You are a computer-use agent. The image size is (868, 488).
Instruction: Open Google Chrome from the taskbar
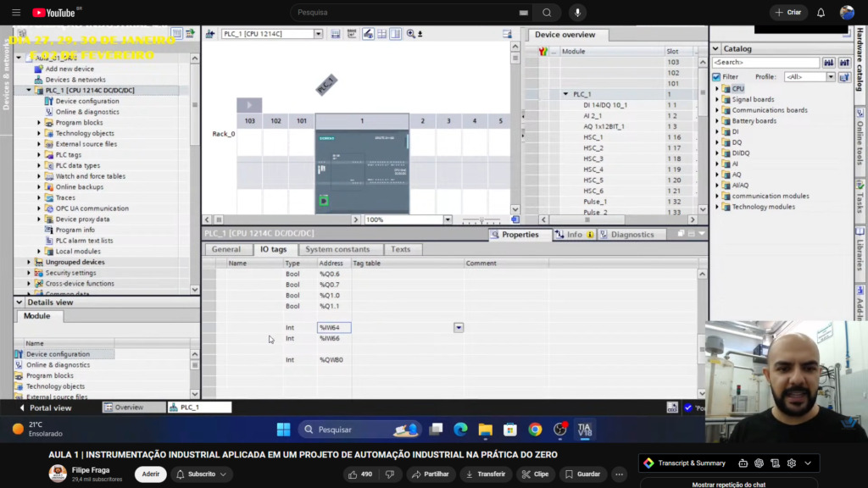[535, 430]
